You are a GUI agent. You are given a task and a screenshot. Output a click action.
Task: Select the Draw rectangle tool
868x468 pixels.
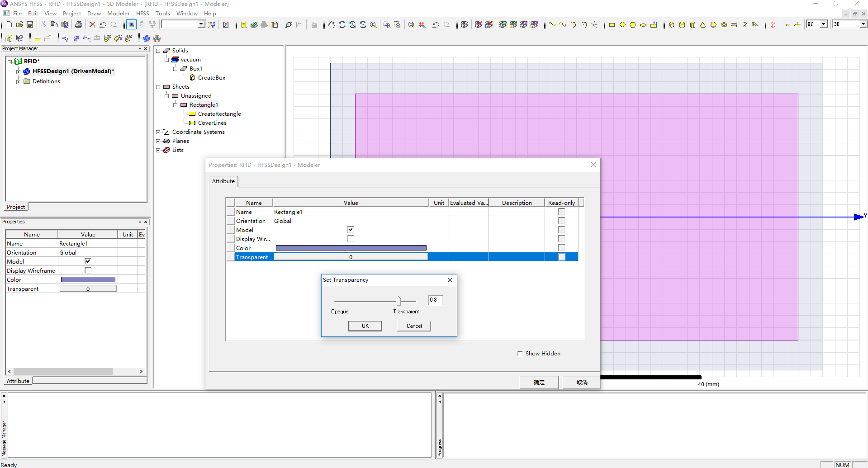click(612, 24)
